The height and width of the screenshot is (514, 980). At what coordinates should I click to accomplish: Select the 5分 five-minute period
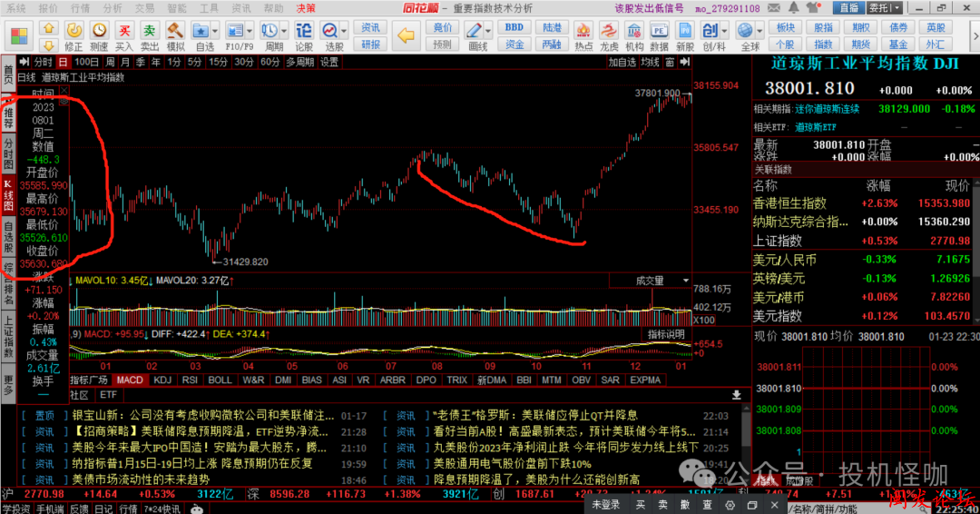[x=195, y=62]
